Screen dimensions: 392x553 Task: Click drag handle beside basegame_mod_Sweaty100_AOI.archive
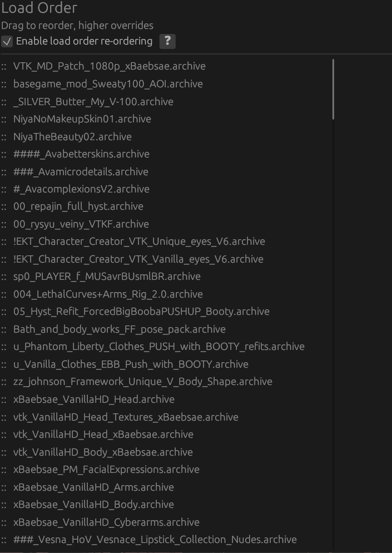[4, 84]
